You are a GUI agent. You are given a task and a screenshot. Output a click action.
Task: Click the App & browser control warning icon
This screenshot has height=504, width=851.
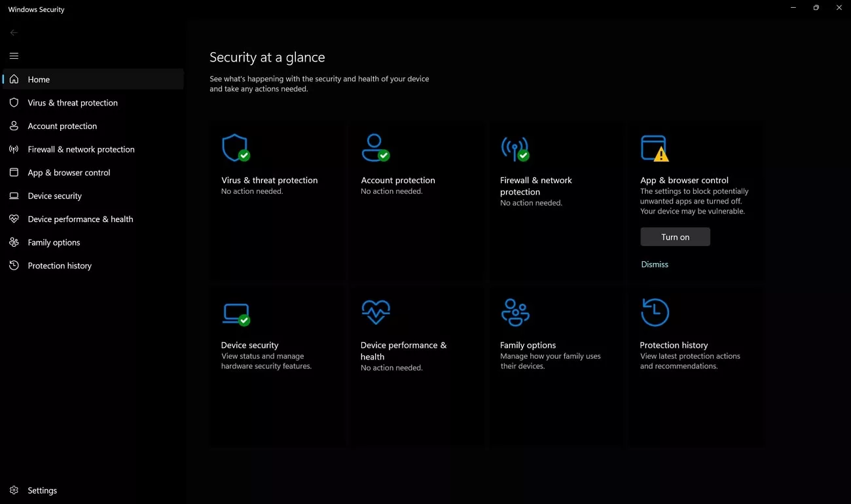pyautogui.click(x=655, y=147)
